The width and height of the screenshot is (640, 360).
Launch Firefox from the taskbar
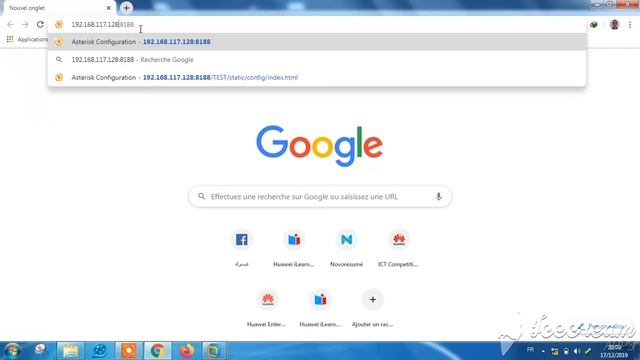pos(187,351)
